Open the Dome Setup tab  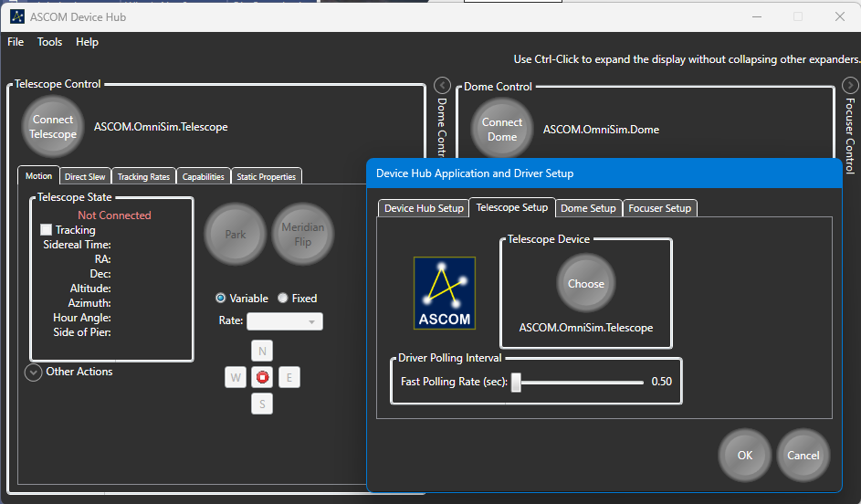click(588, 208)
